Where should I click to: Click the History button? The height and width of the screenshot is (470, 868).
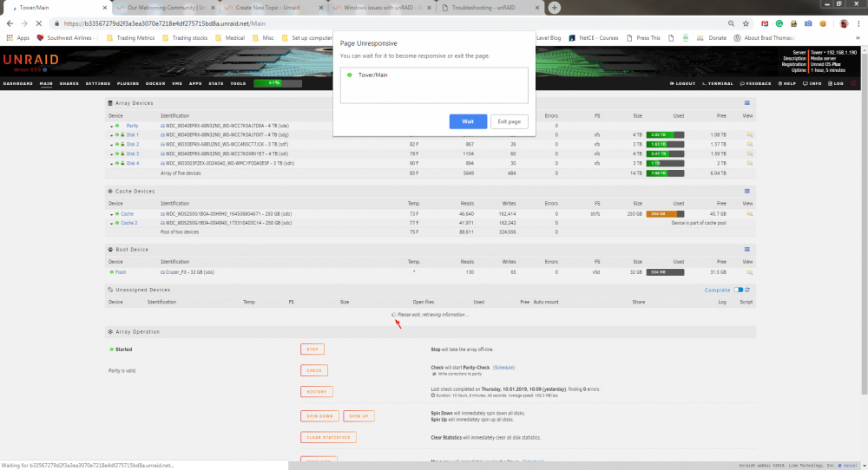(317, 391)
